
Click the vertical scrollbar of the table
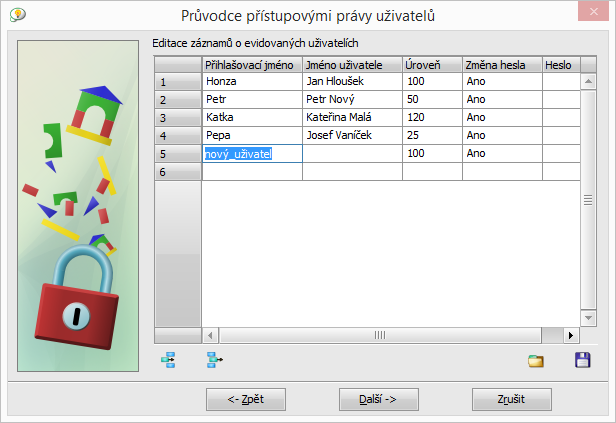coord(589,200)
